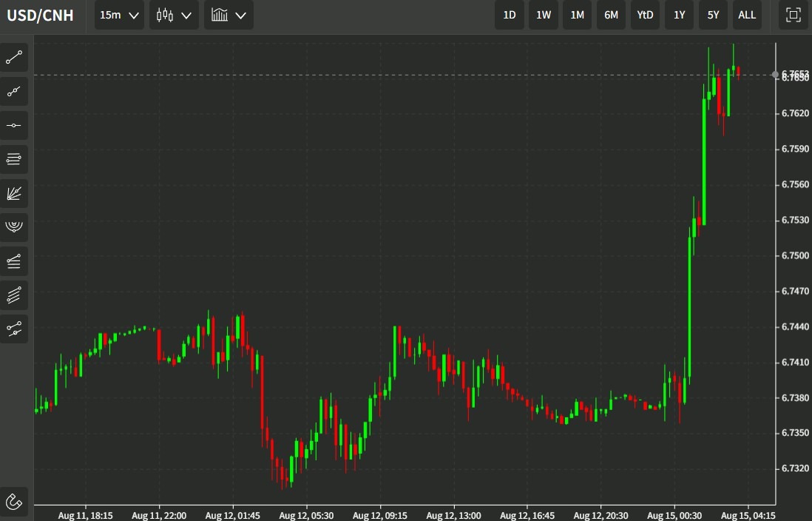The width and height of the screenshot is (812, 521).
Task: Click the 5Y range button
Action: (712, 15)
